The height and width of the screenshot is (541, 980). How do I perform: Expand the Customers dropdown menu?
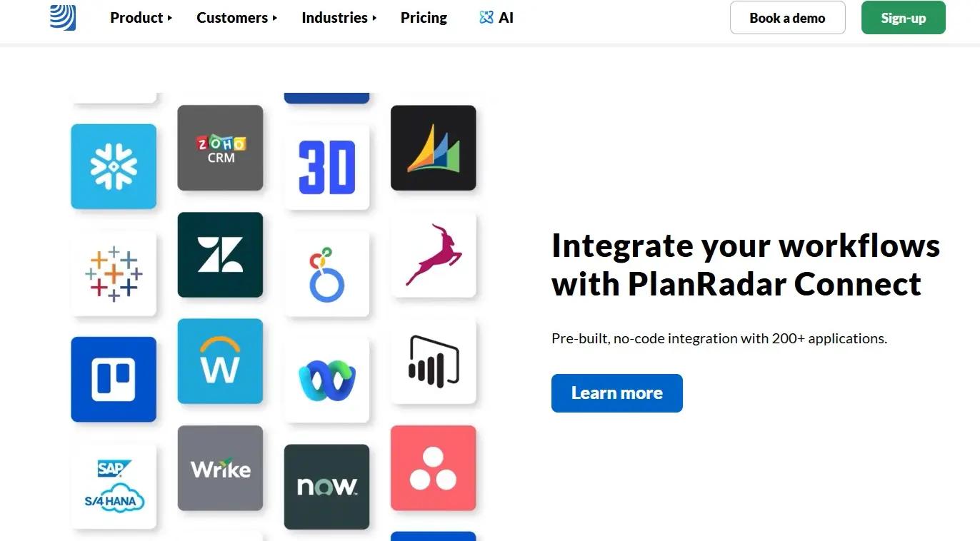click(x=237, y=18)
